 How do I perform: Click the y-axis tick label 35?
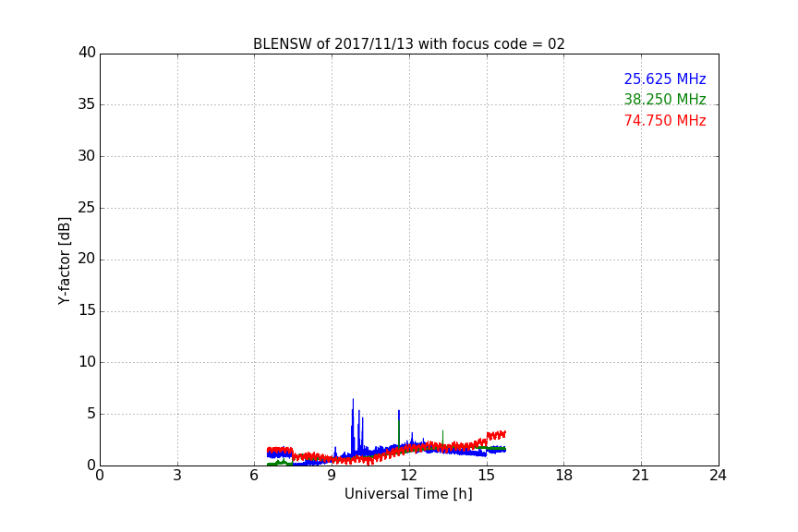point(87,104)
